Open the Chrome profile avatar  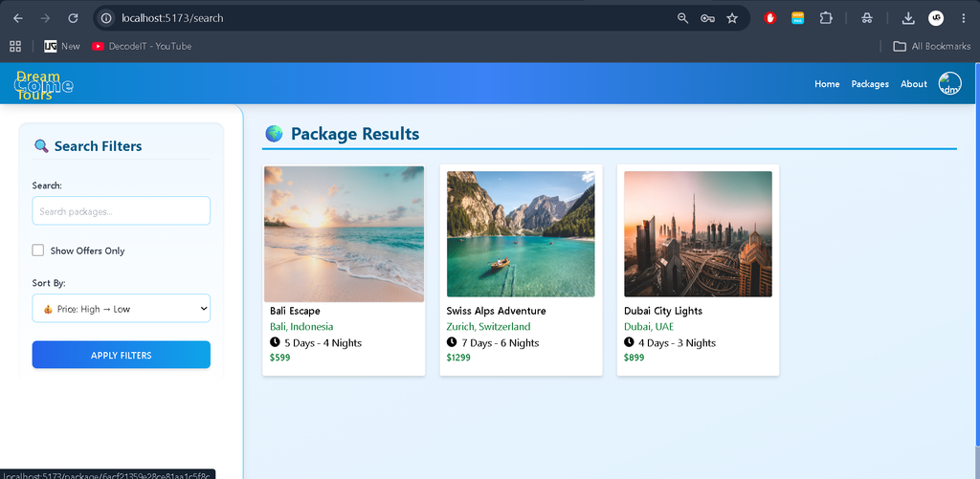936,18
